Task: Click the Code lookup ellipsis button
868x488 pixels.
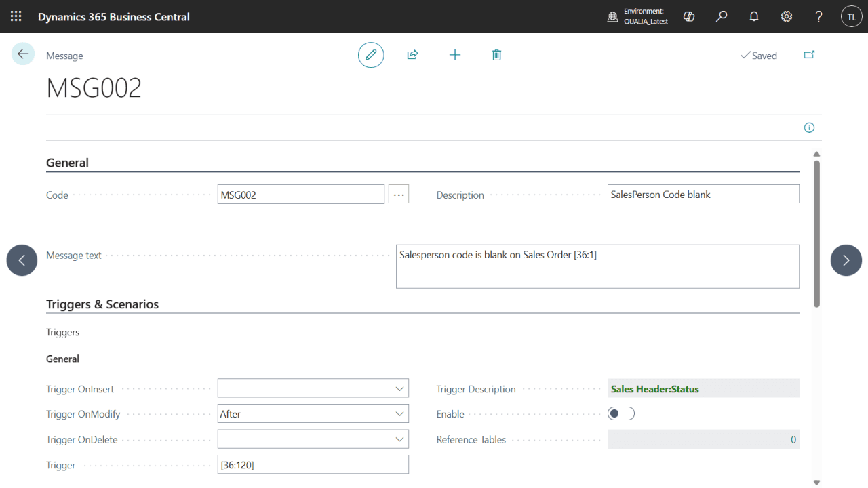Action: click(x=399, y=195)
